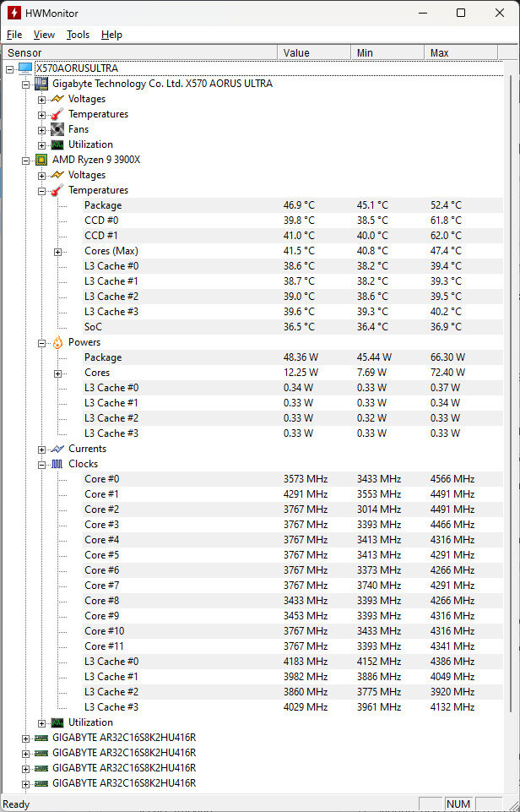
Task: Click the Currents wave icon
Action: [57, 449]
